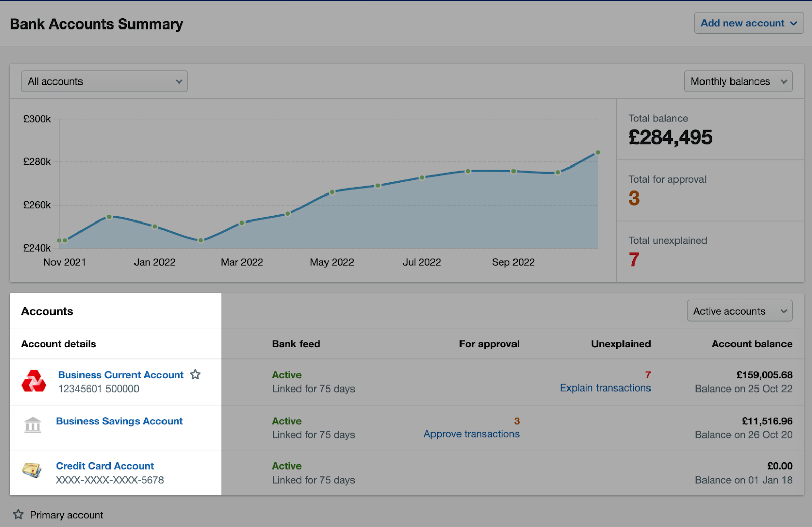
Task: Open the All accounts dropdown
Action: point(104,81)
